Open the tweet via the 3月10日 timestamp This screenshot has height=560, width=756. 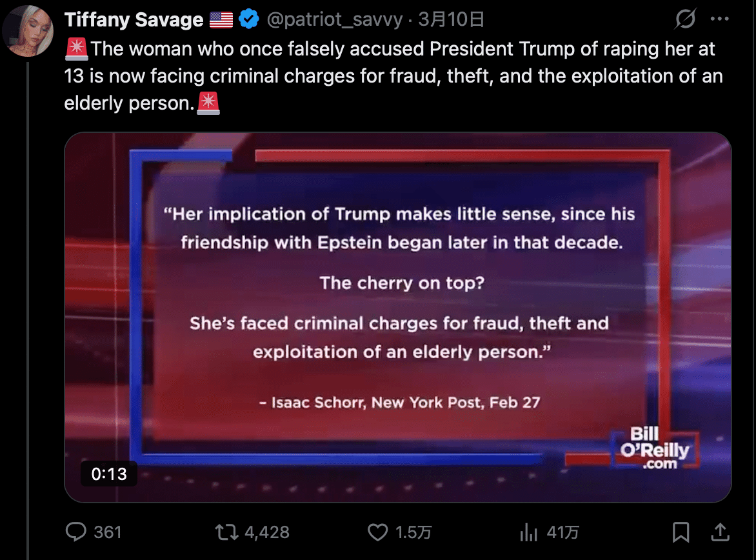pyautogui.click(x=452, y=20)
